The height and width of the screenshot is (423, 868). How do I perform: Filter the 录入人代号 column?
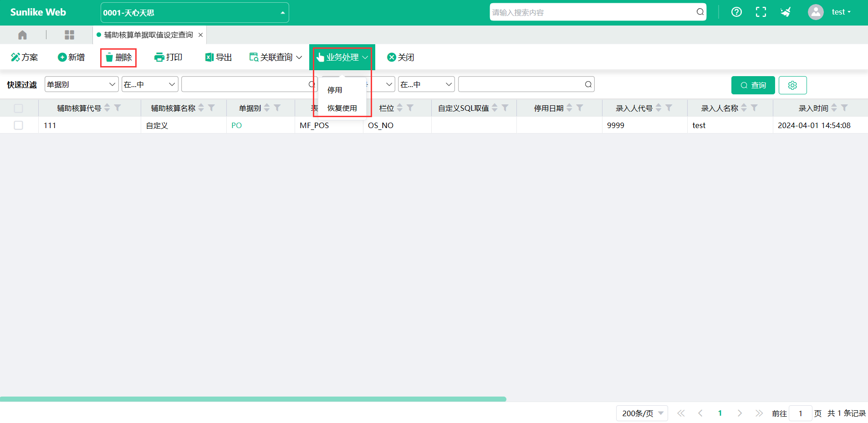[x=669, y=108]
